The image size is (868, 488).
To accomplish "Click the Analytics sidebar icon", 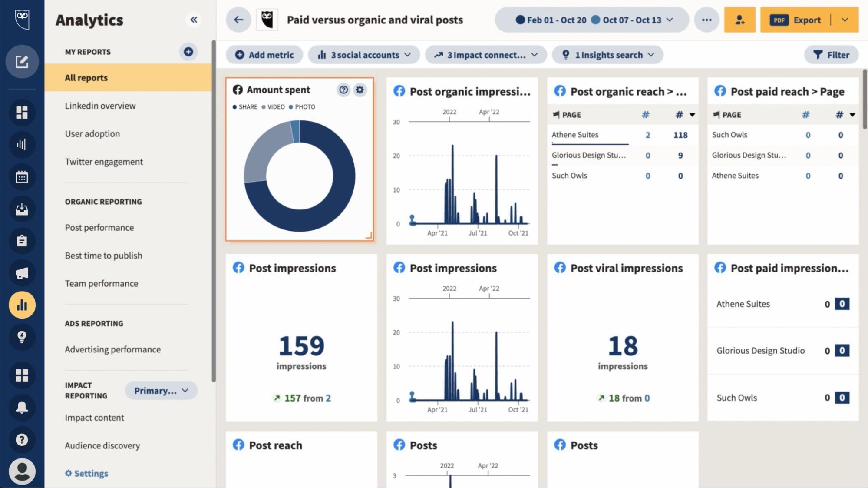I will click(x=21, y=304).
